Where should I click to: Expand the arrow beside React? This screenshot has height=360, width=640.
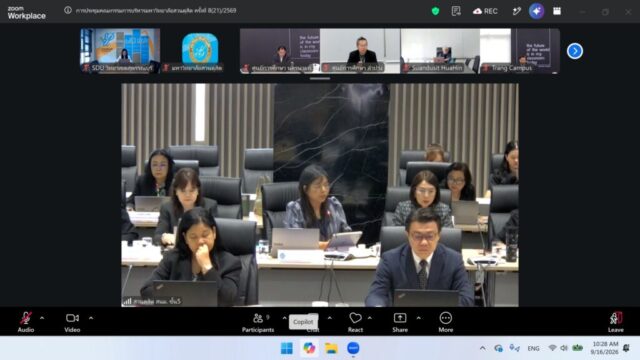(x=369, y=318)
